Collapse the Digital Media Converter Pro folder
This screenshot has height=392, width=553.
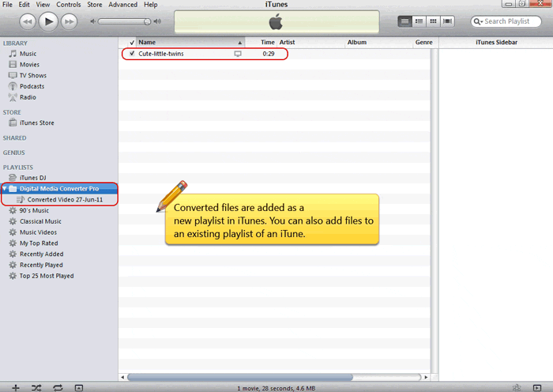tap(5, 189)
